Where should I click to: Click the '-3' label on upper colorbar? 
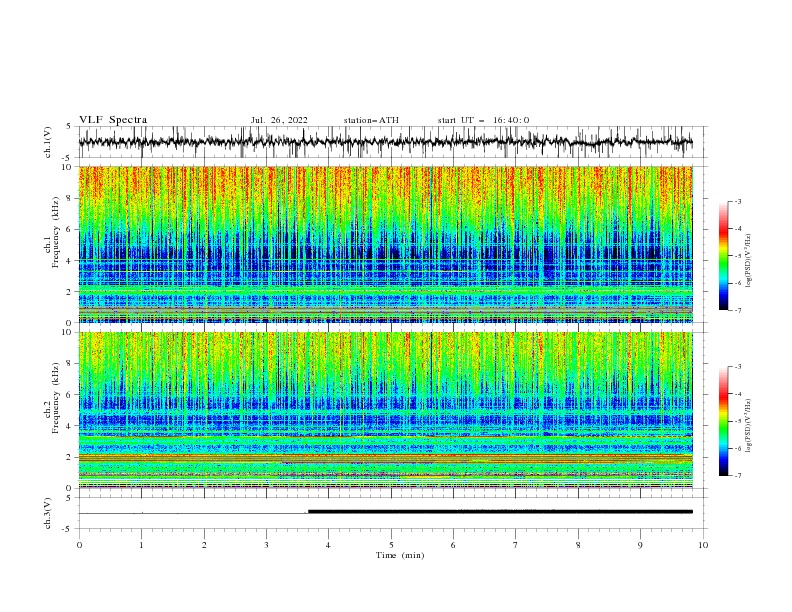(737, 201)
